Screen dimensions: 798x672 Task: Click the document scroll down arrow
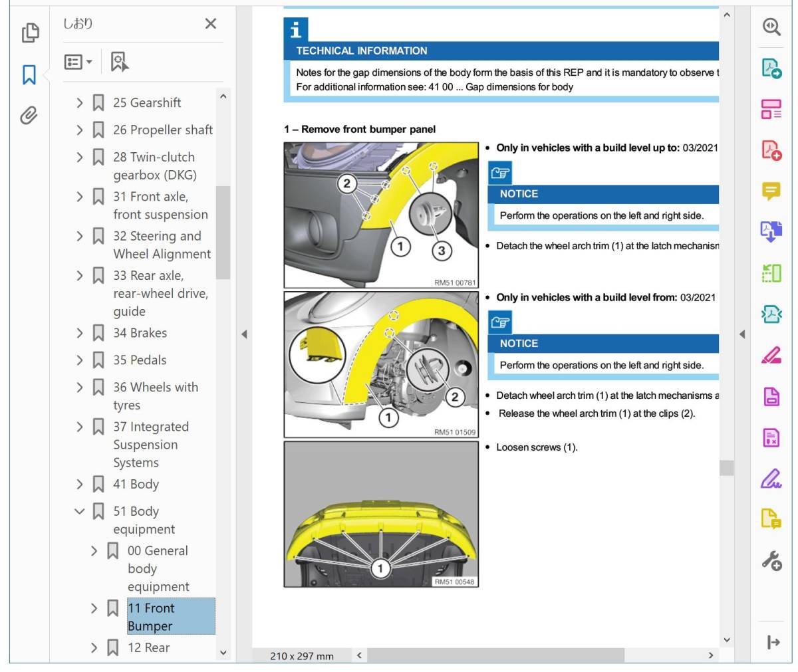coord(726,640)
